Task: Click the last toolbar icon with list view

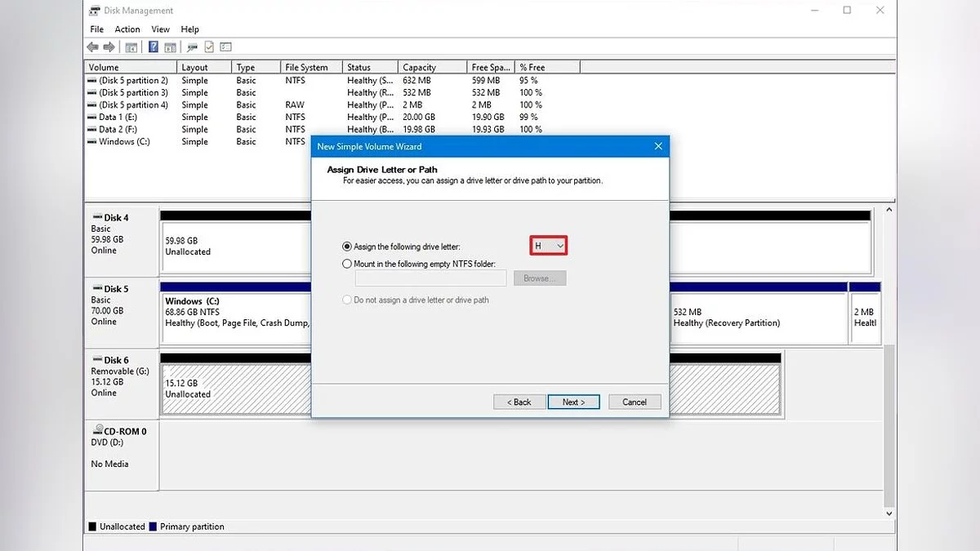Action: [x=226, y=47]
